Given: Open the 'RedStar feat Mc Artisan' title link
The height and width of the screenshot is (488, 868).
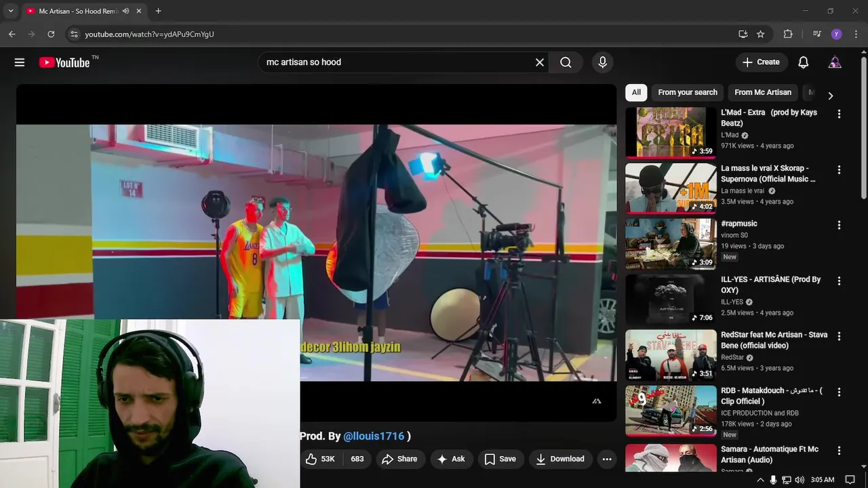Looking at the screenshot, I should click(x=774, y=340).
